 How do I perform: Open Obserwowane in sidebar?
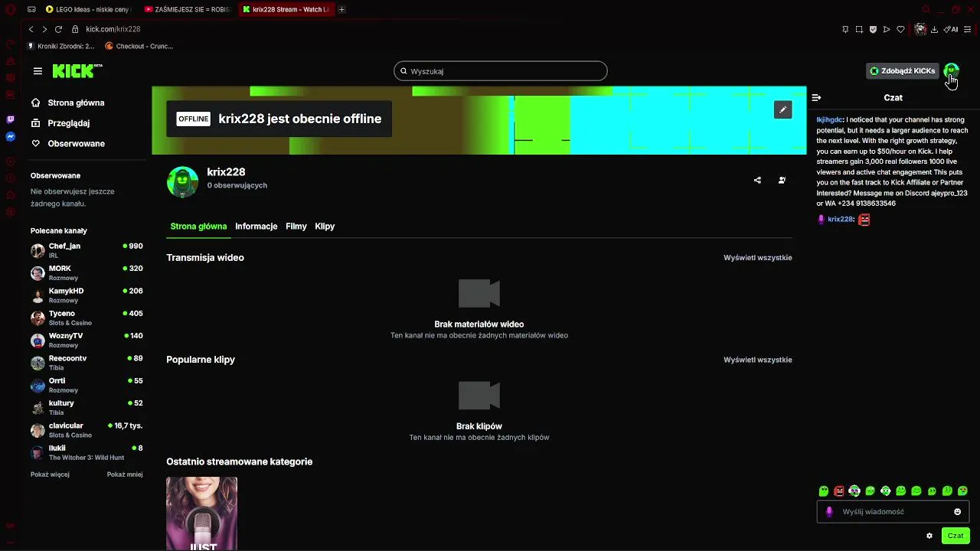coord(67,144)
